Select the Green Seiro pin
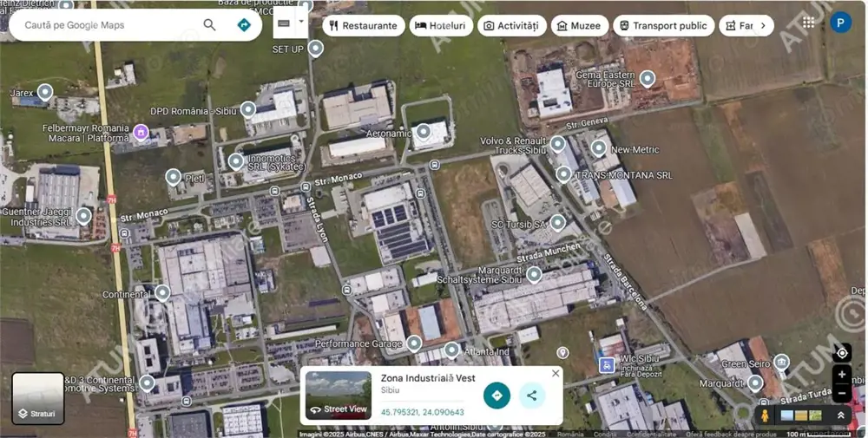Image resolution: width=868 pixels, height=438 pixels. [x=781, y=363]
